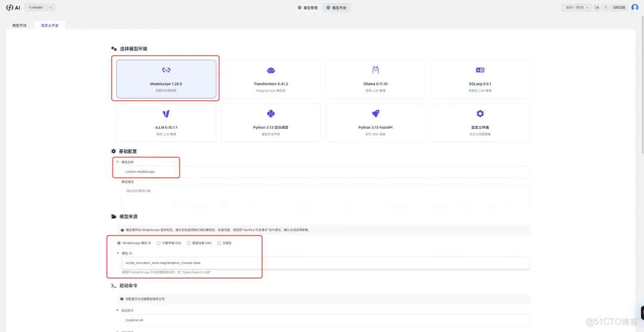This screenshot has height=332, width=644.
Task: Select the Modelscope 1.26.0 environment card
Action: pos(166,79)
